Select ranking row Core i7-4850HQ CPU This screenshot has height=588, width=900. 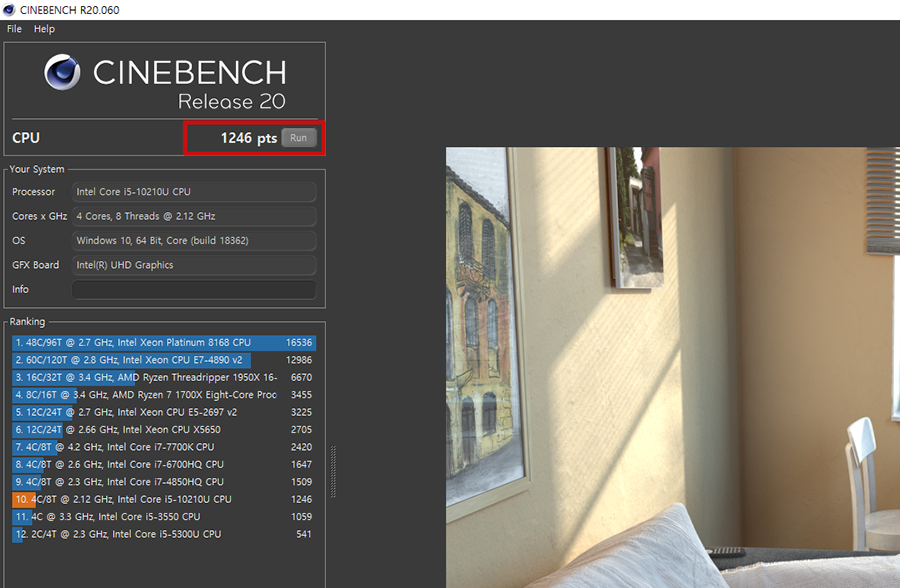coord(164,482)
